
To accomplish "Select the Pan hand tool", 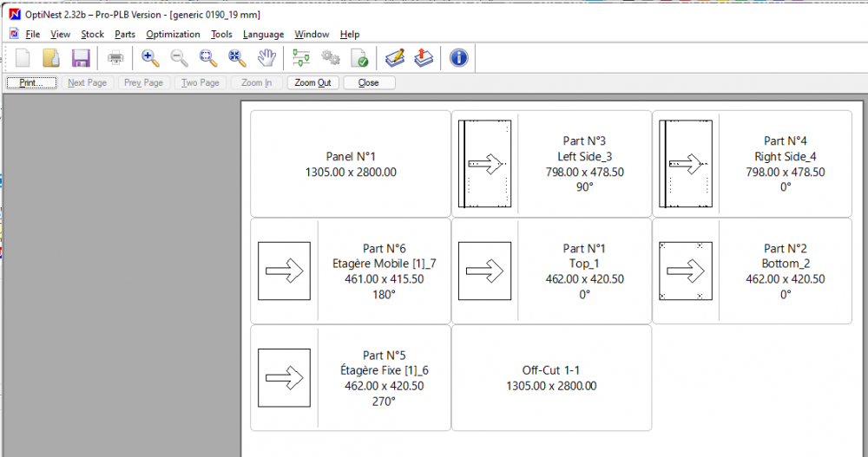I will click(x=266, y=57).
